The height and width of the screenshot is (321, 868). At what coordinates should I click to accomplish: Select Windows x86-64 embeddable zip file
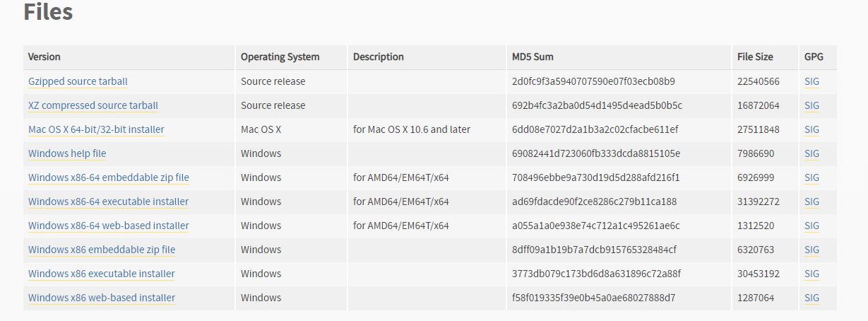(109, 177)
